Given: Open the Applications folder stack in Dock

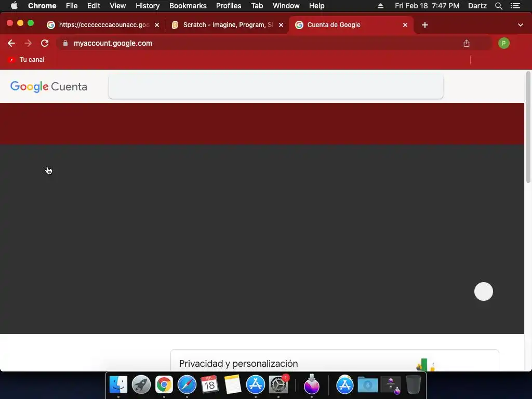Looking at the screenshot, I should coord(345,384).
